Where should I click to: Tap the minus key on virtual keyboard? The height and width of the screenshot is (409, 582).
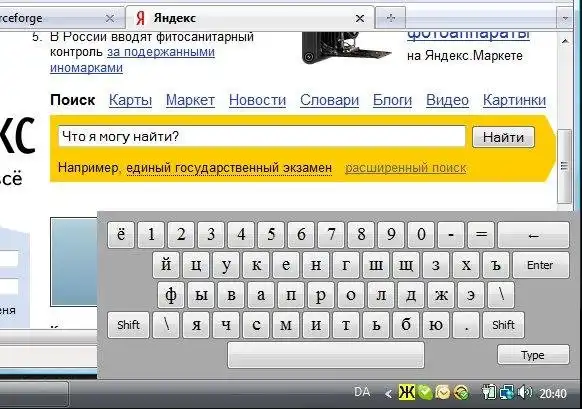(x=451, y=235)
